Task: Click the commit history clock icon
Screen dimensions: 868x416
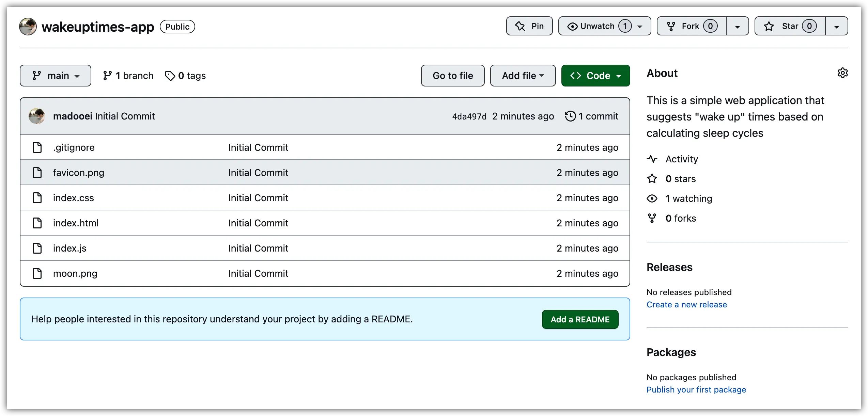Action: (570, 116)
